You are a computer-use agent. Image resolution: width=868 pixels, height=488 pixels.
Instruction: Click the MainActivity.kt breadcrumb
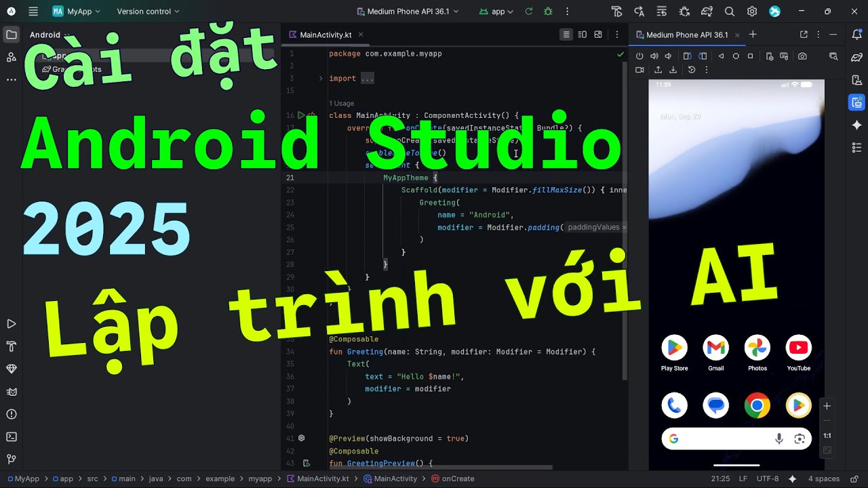318,479
